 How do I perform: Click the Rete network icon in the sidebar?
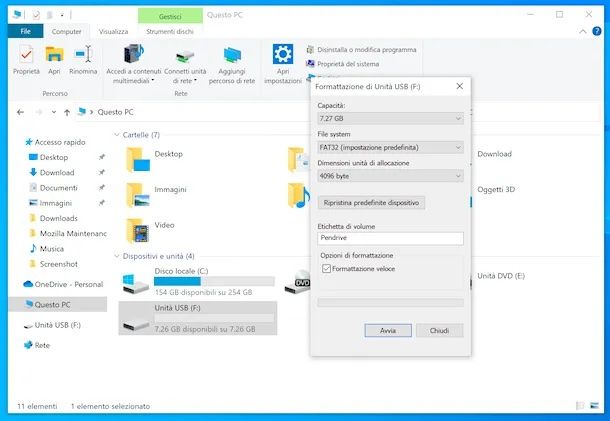(x=28, y=345)
